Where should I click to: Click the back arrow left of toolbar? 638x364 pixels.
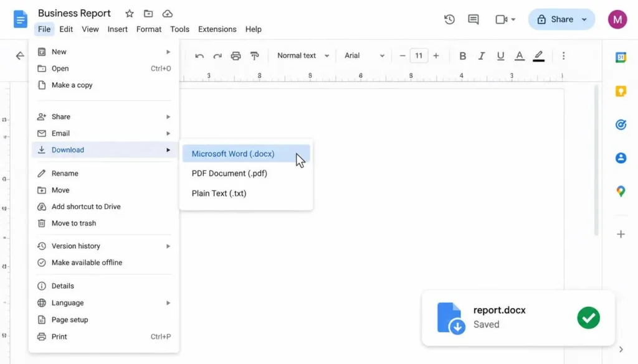click(x=20, y=55)
